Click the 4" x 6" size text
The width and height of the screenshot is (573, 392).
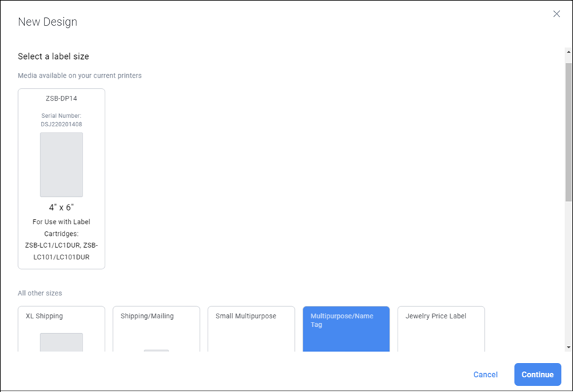click(61, 207)
